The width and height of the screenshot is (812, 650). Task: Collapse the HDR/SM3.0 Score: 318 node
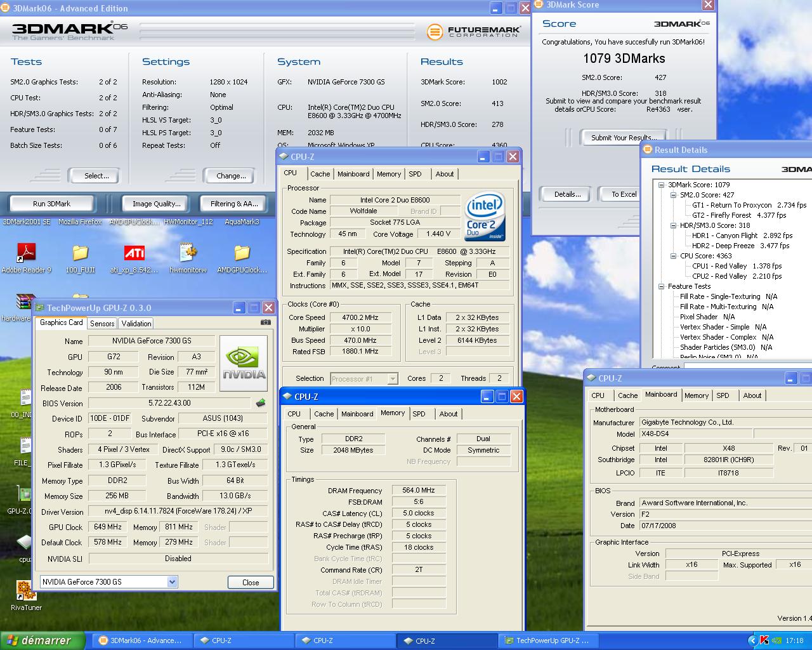tap(673, 225)
